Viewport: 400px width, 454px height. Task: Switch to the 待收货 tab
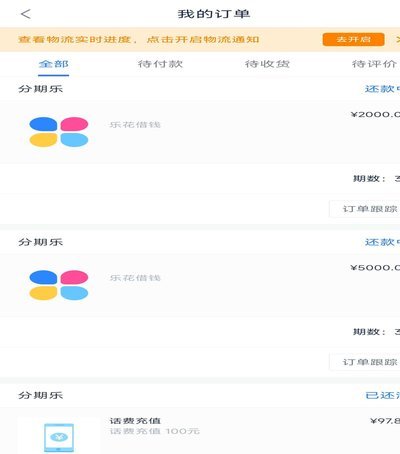click(267, 64)
